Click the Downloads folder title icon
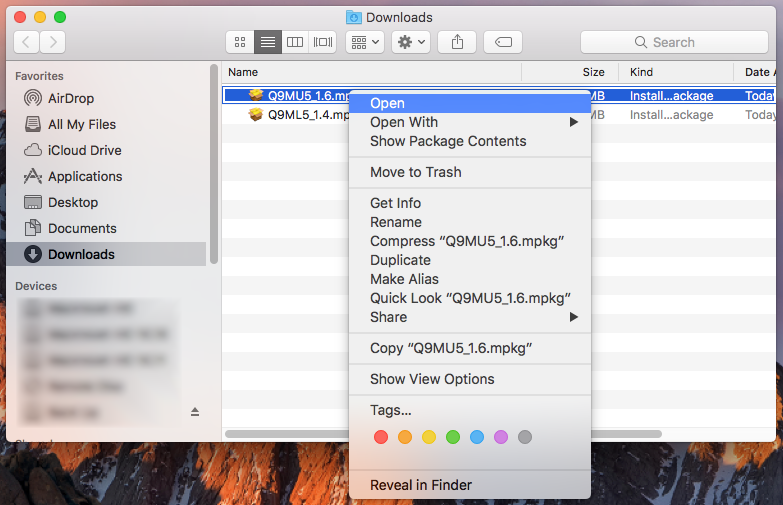The height and width of the screenshot is (505, 783). click(354, 17)
